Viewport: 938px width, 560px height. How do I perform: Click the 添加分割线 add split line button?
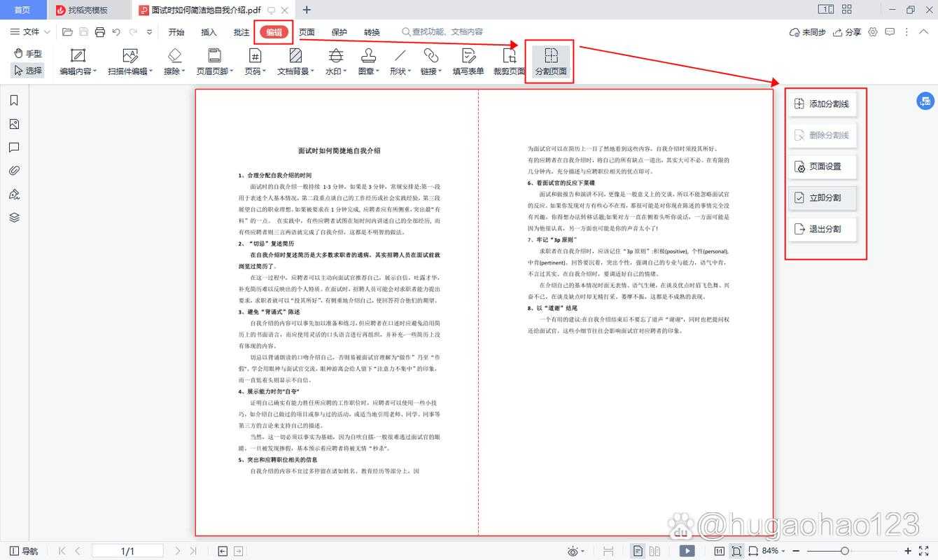822,104
